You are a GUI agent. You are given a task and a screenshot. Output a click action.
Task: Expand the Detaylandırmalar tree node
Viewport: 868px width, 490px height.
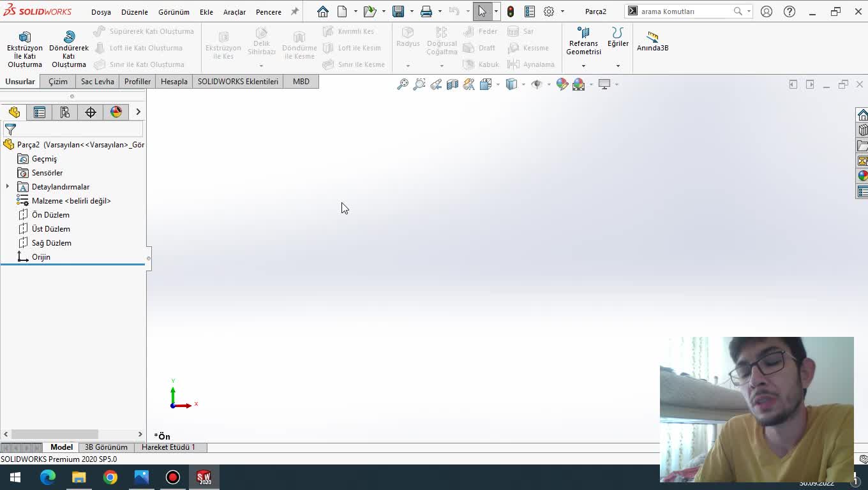8,187
